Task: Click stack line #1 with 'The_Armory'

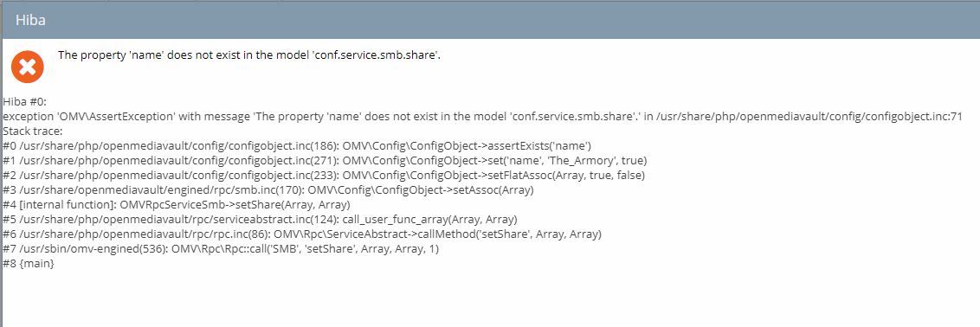Action: tap(325, 160)
